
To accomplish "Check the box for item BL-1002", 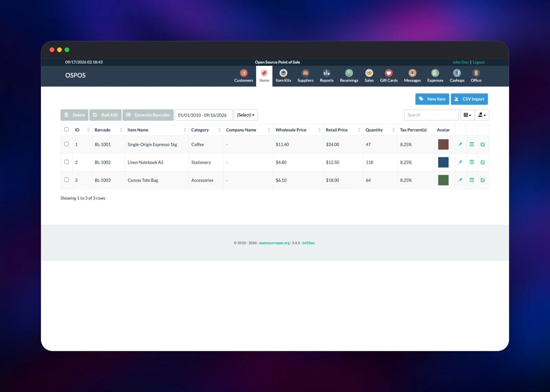I will [66, 162].
